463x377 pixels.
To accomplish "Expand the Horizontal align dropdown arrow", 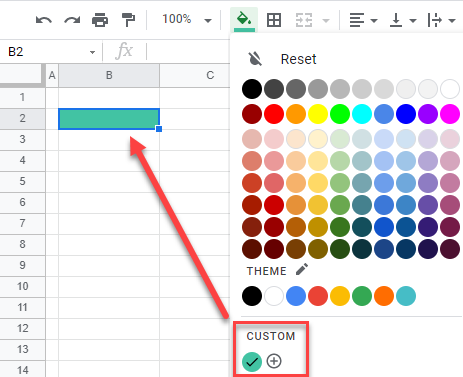I will point(374,21).
